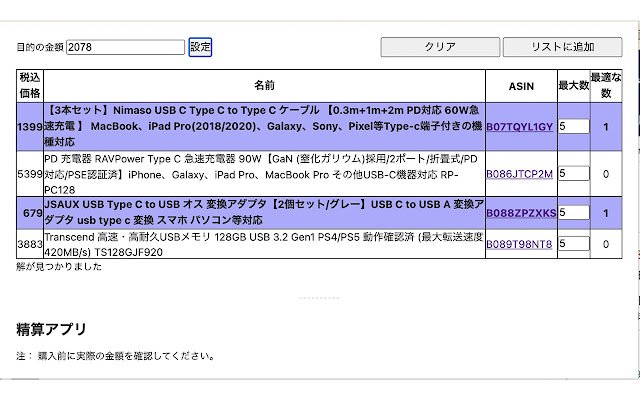Open ASIN link B086JTCP2M

(x=519, y=174)
